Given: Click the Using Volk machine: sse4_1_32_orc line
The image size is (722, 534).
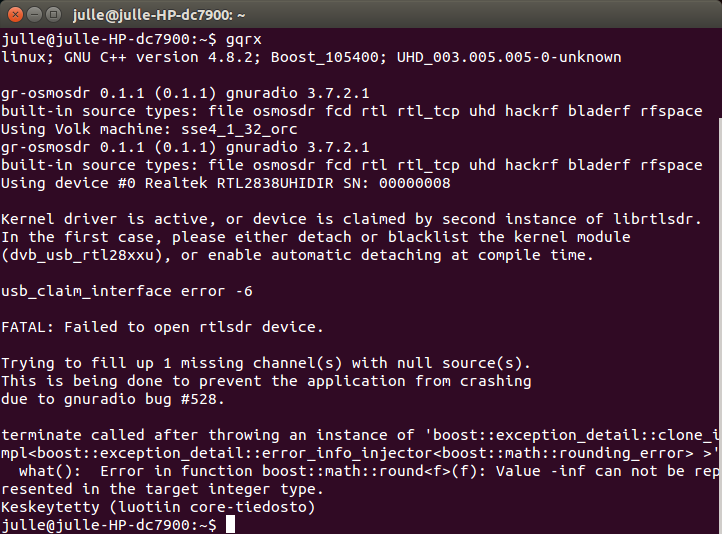Looking at the screenshot, I should pos(149,129).
